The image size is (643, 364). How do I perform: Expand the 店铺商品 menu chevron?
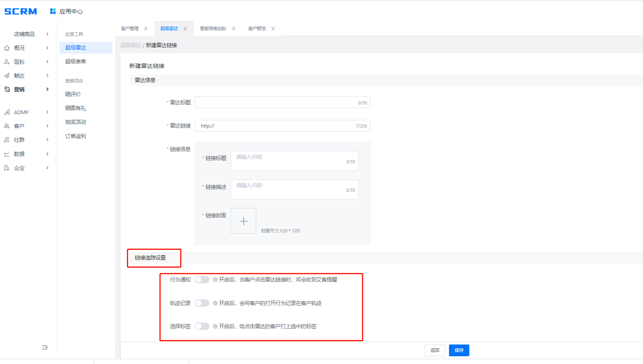tap(48, 34)
